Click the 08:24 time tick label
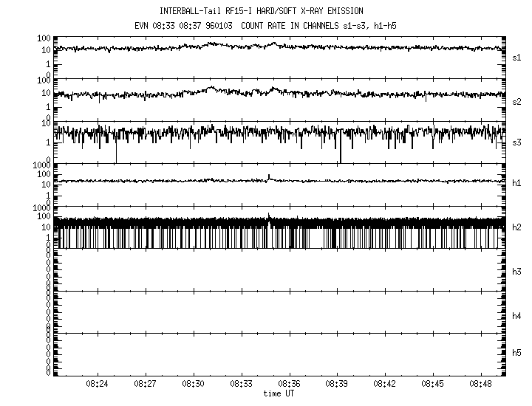Image resolution: width=532 pixels, height=406 pixels. [x=97, y=385]
